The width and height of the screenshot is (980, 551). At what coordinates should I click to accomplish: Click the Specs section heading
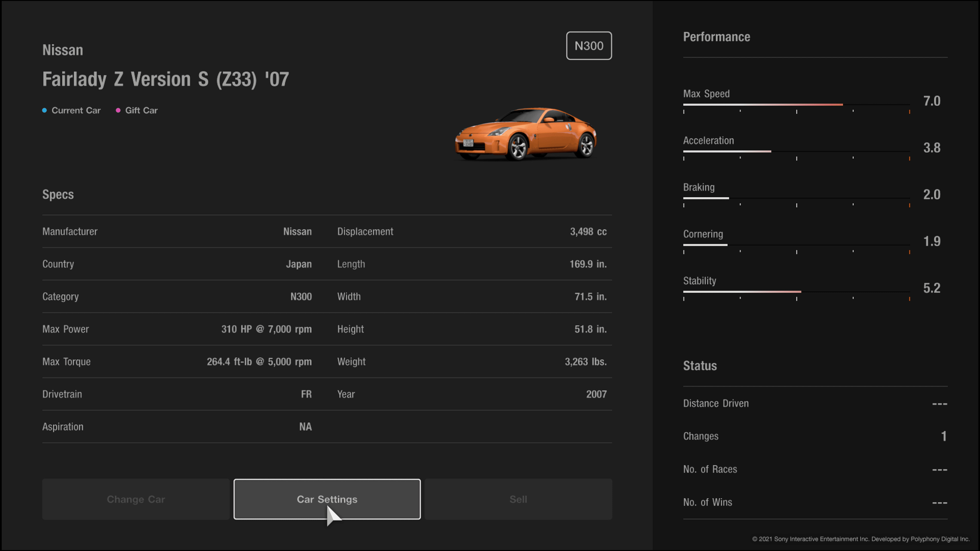point(58,195)
